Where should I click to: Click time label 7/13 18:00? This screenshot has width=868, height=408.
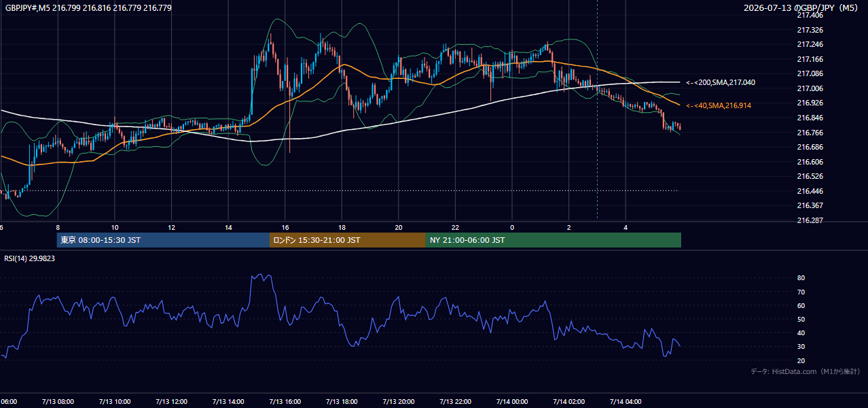342,401
